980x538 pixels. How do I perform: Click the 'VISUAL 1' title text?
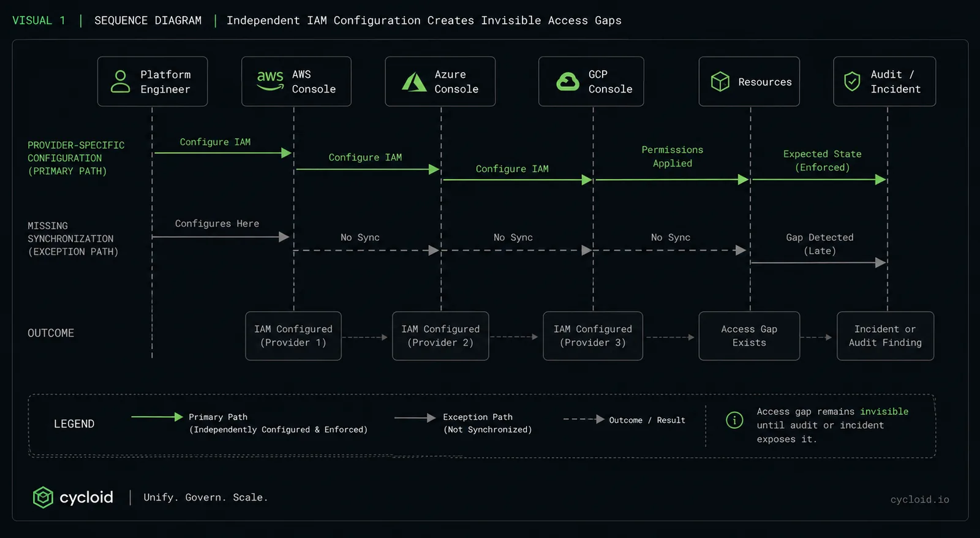coord(39,20)
